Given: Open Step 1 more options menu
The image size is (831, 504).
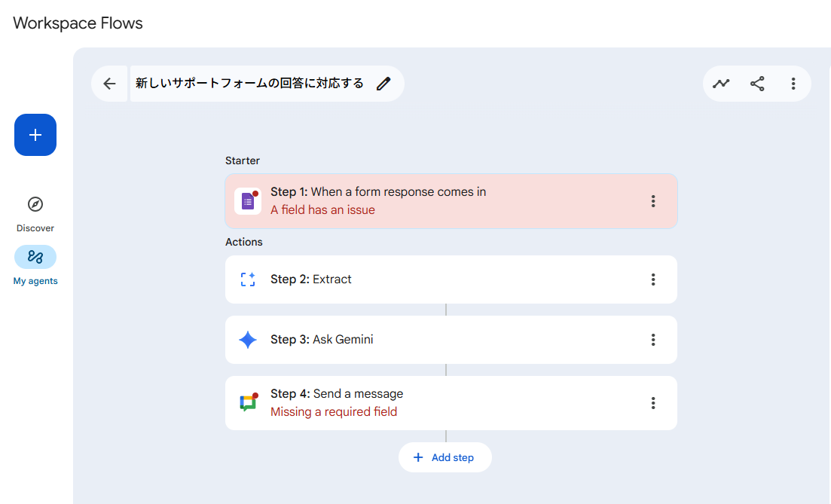Looking at the screenshot, I should point(653,201).
